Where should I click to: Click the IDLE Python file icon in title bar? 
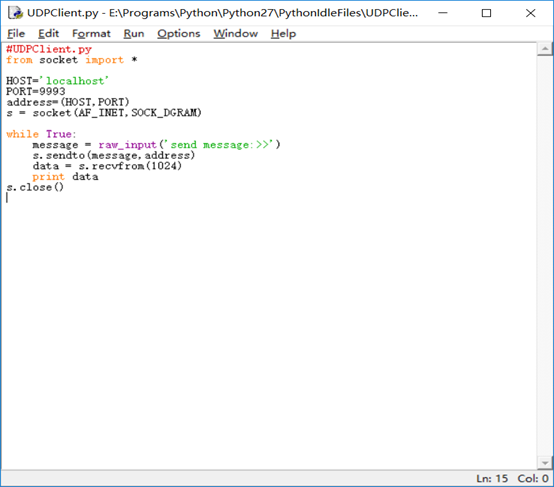tap(16, 13)
